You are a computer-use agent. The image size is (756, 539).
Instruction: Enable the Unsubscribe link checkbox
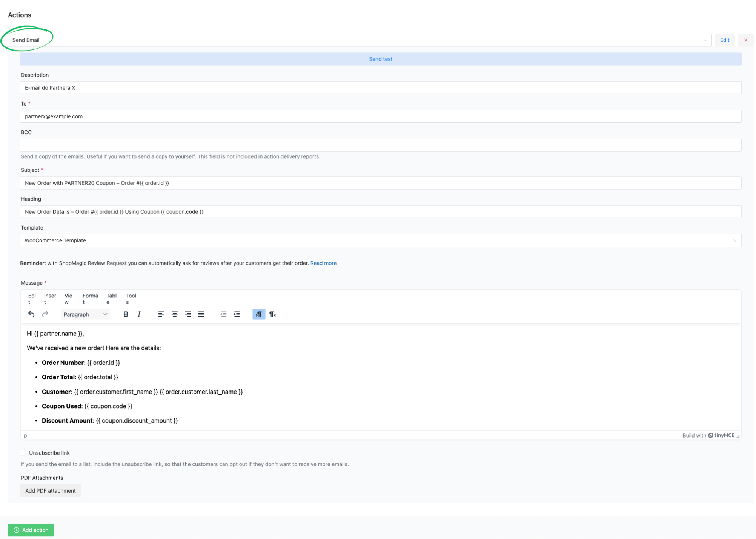click(x=23, y=453)
